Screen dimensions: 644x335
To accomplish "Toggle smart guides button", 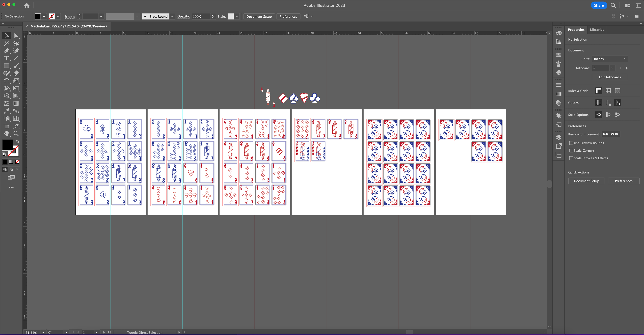I will tap(618, 103).
